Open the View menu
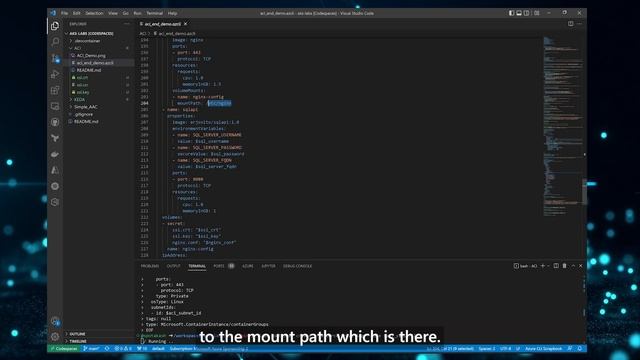 113,13
